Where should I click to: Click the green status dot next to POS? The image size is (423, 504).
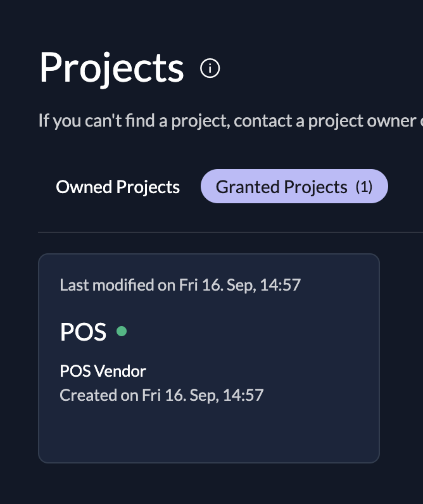(122, 331)
